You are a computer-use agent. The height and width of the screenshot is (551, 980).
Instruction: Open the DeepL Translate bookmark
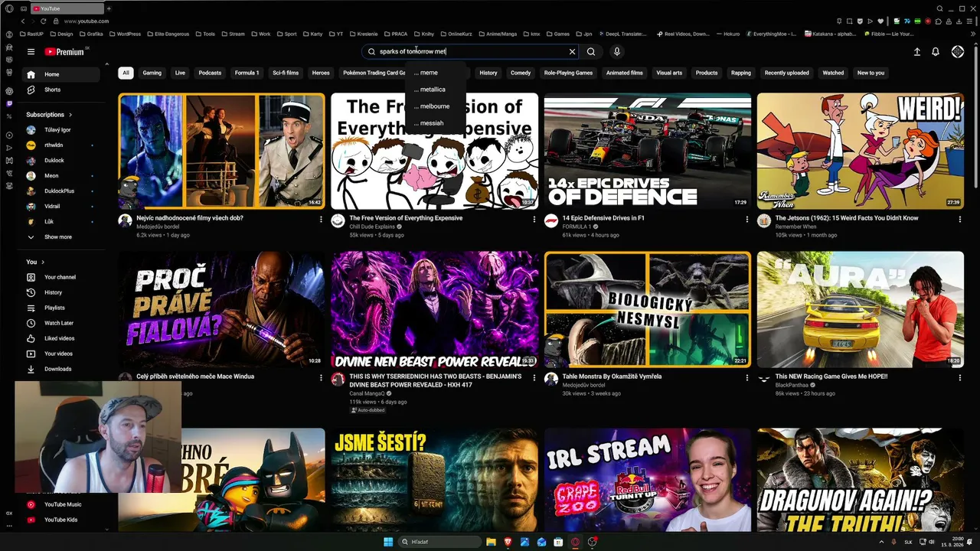pos(622,34)
